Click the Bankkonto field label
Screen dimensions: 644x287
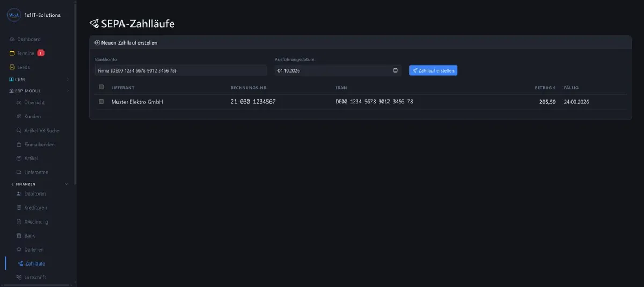(x=106, y=59)
